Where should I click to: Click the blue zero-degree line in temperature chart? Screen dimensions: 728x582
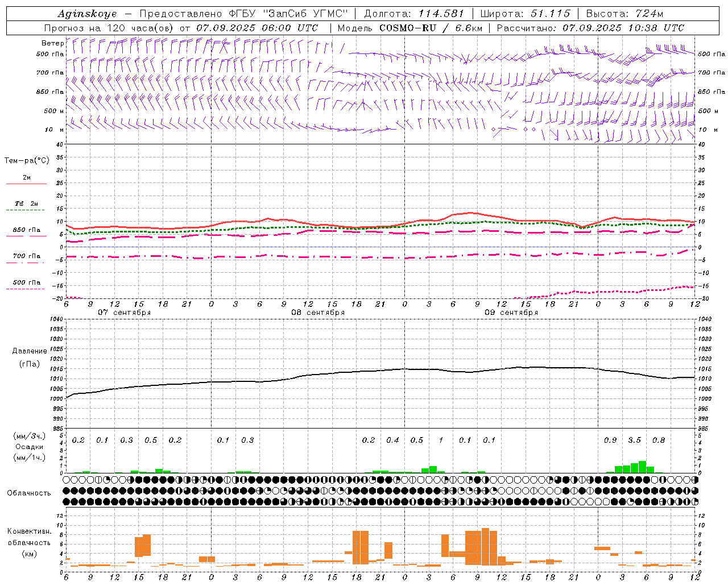pyautogui.click(x=380, y=247)
